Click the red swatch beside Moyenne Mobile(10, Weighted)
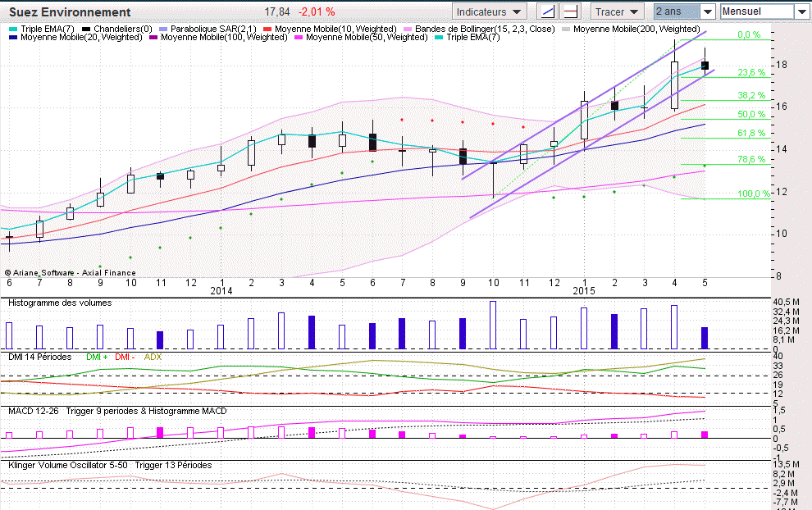 click(x=267, y=30)
